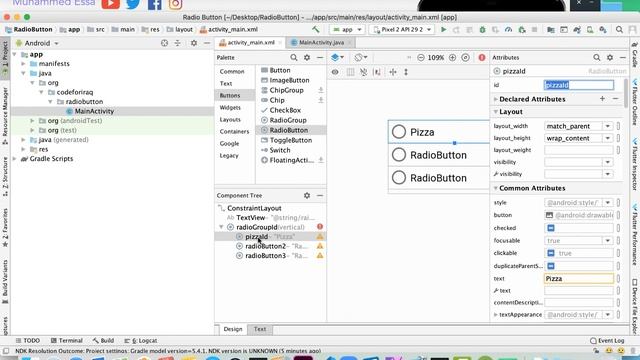Open the focusable dropdown

coord(608,240)
